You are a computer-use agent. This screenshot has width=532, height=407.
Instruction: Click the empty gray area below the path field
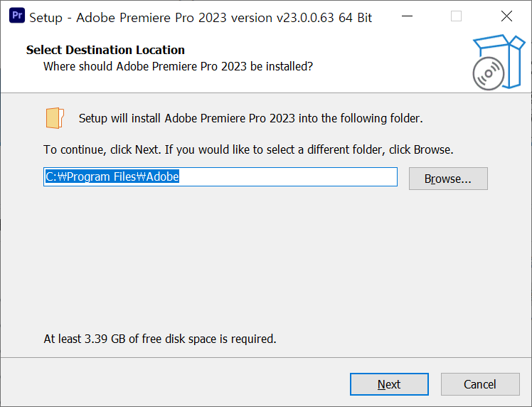(265, 258)
